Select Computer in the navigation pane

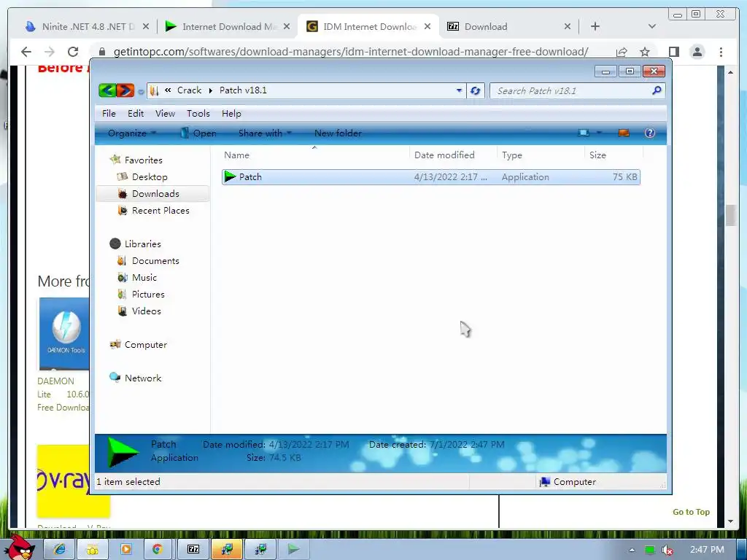(x=145, y=345)
